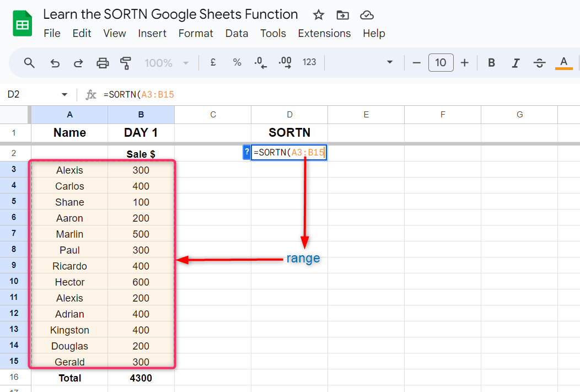
Task: Format as percent
Action: (x=237, y=62)
